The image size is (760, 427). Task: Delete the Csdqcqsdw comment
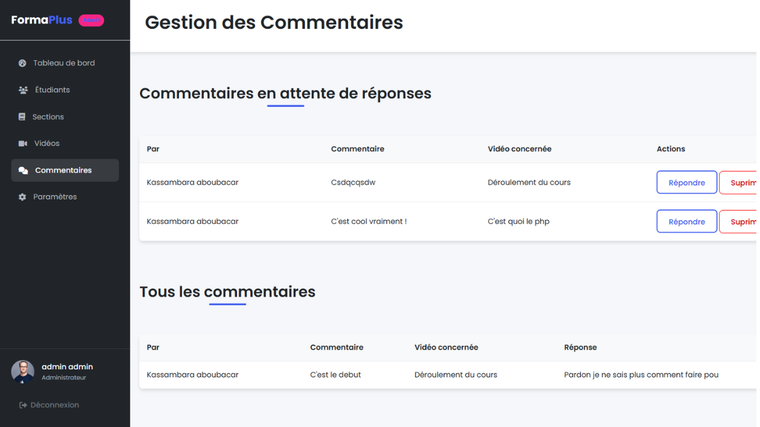tap(740, 183)
